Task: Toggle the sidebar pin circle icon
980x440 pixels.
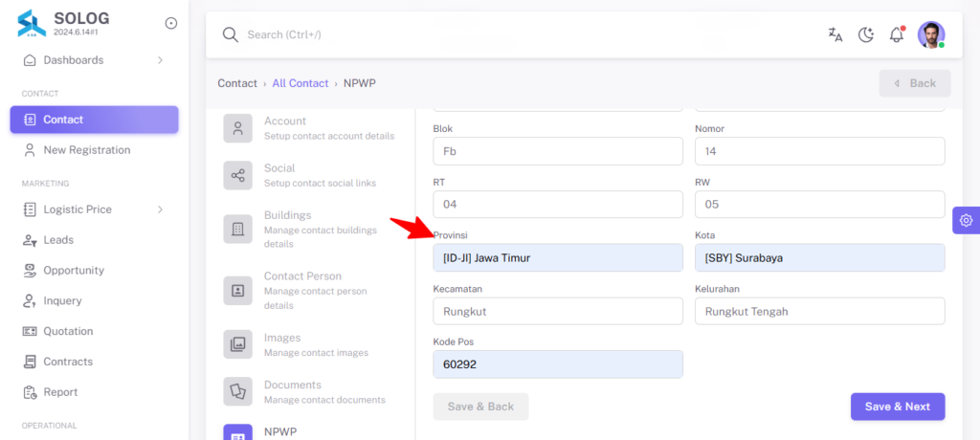Action: click(171, 23)
